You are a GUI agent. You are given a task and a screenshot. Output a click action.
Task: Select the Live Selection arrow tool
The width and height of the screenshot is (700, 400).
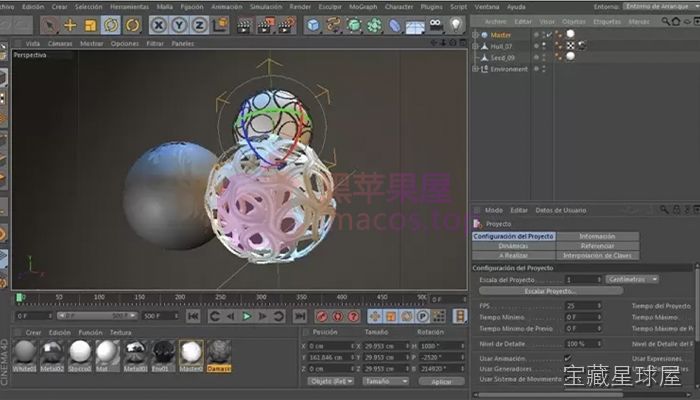pos(50,25)
